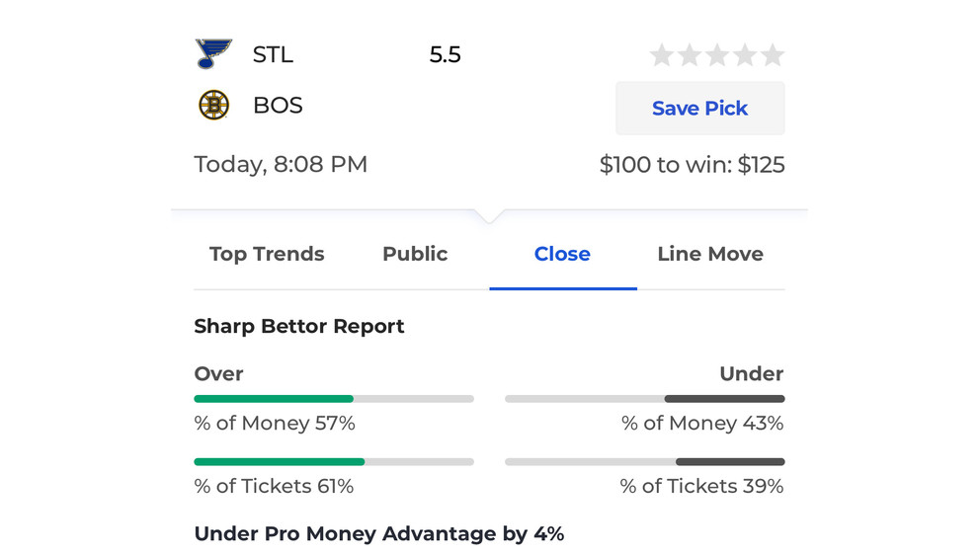Switch to the Public tab
The width and height of the screenshot is (980, 553).
pyautogui.click(x=415, y=254)
